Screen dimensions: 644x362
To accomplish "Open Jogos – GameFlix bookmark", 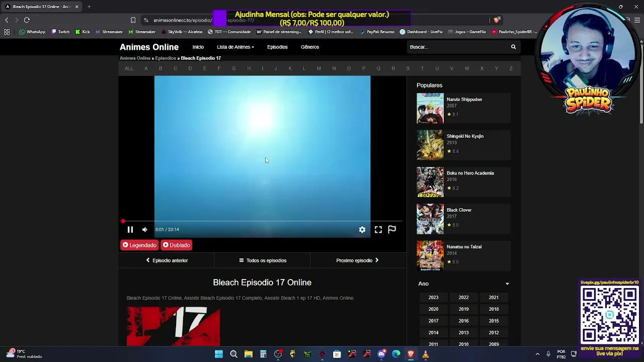I will click(467, 32).
